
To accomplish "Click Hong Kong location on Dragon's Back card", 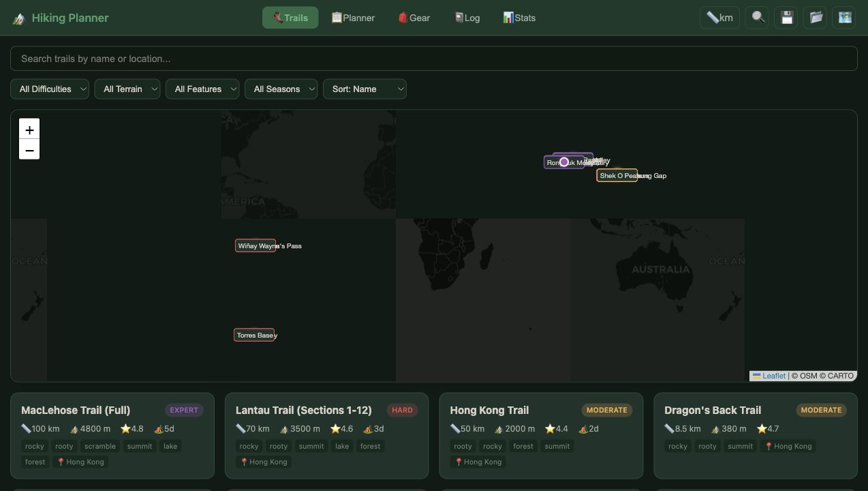I will 788,446.
